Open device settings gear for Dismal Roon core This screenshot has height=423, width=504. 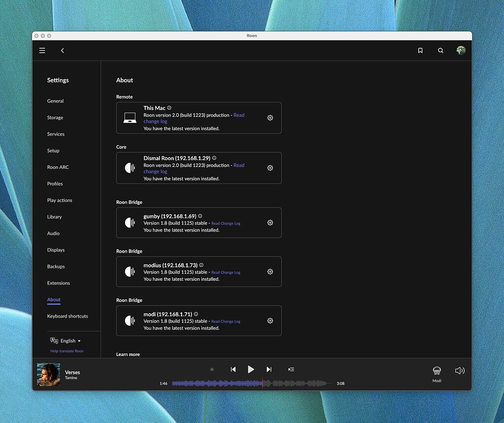pyautogui.click(x=270, y=167)
